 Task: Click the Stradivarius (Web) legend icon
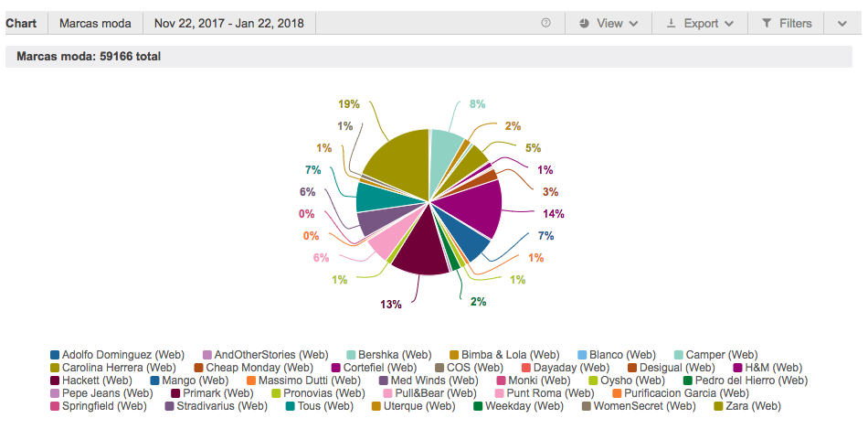point(169,406)
